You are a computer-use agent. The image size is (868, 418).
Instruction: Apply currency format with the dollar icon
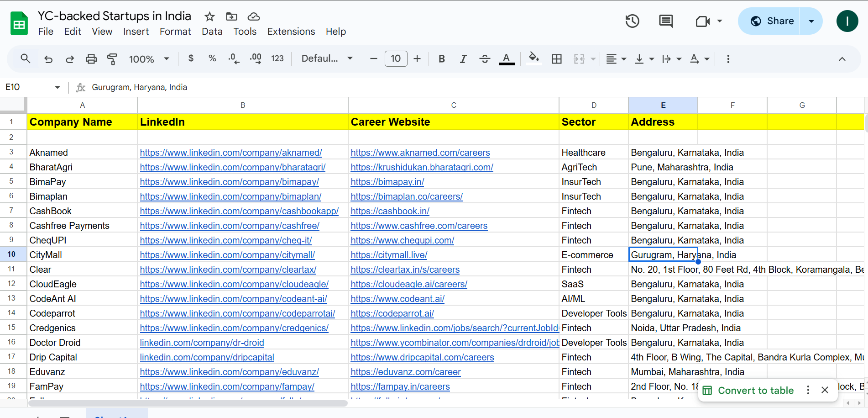coord(191,58)
